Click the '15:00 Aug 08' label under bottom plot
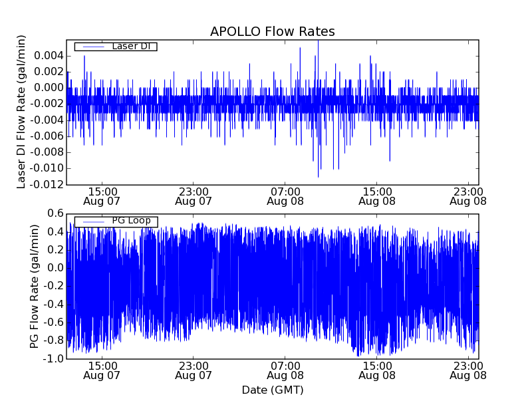 pos(377,370)
